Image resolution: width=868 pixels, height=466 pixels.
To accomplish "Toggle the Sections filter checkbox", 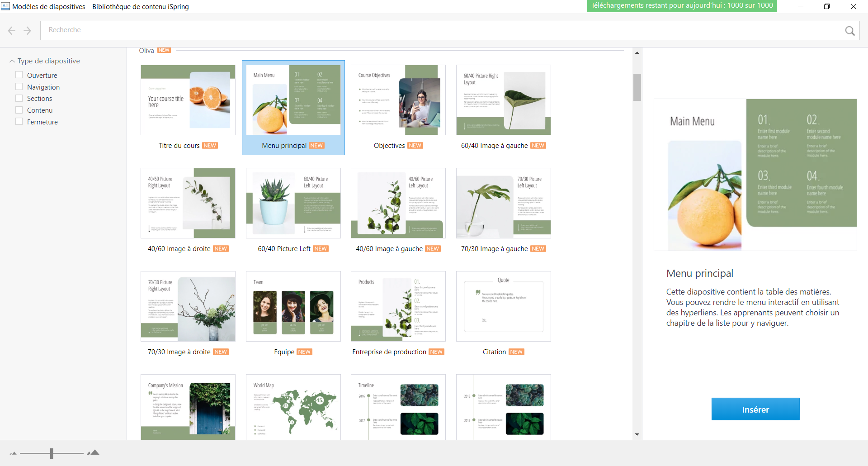I will (x=19, y=98).
